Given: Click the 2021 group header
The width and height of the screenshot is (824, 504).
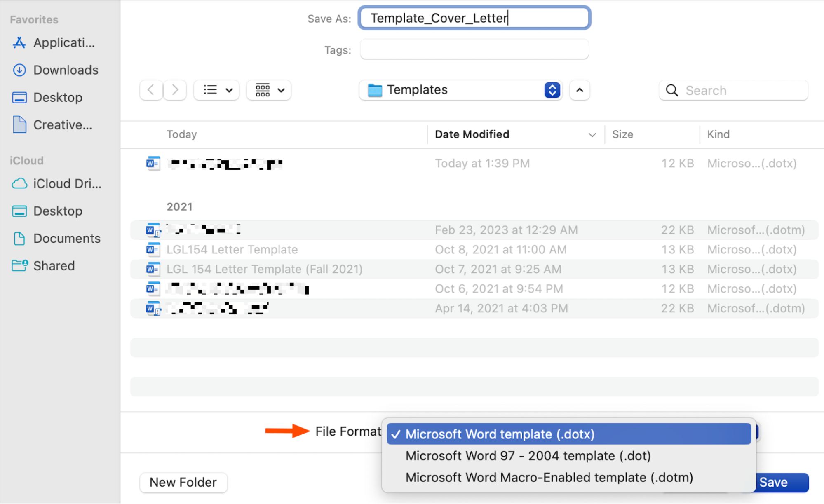Looking at the screenshot, I should coord(179,206).
